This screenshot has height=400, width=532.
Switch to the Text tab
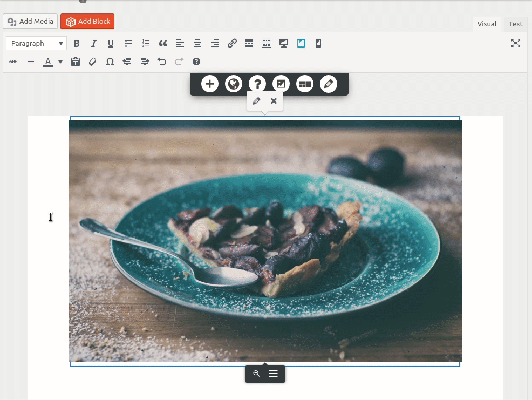(515, 24)
